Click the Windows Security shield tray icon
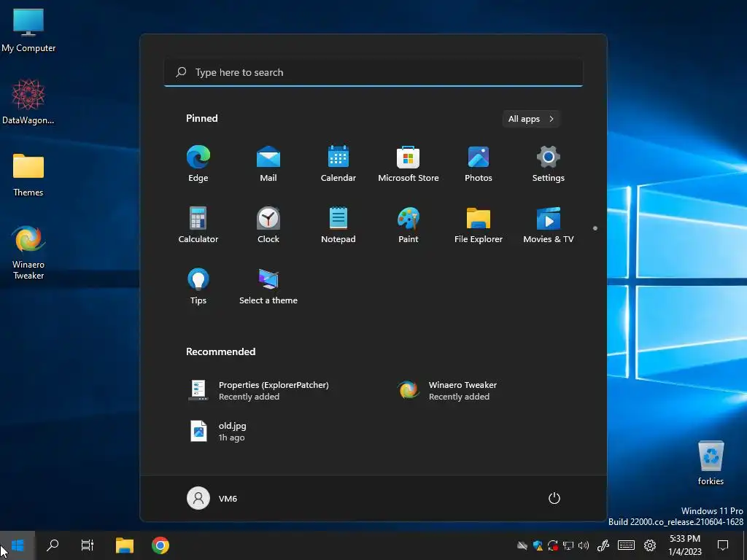The image size is (747, 560). [538, 545]
